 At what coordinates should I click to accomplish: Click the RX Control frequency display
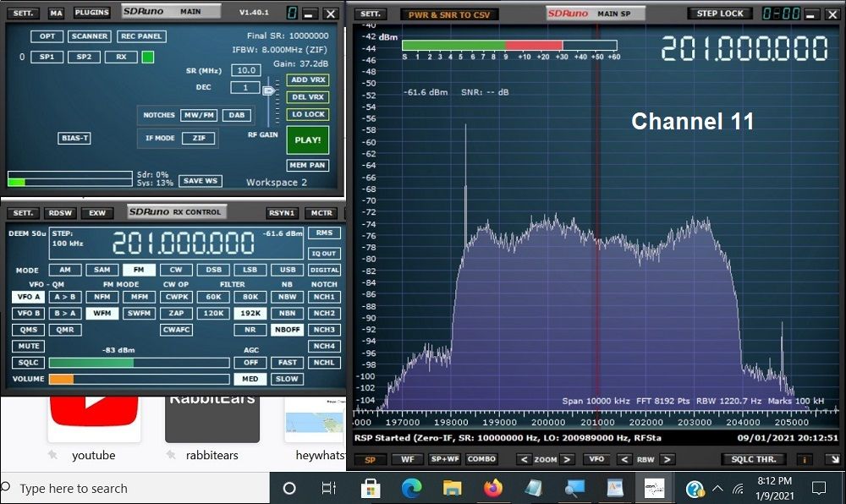click(184, 243)
